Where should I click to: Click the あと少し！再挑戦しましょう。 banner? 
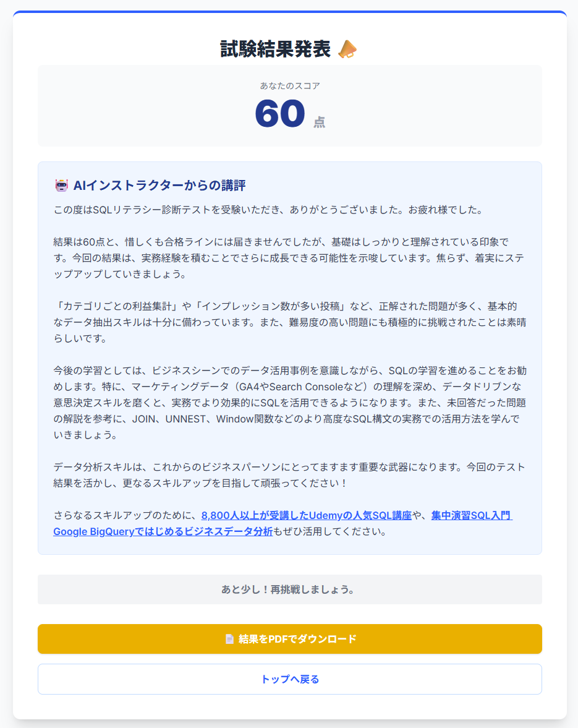(x=289, y=589)
